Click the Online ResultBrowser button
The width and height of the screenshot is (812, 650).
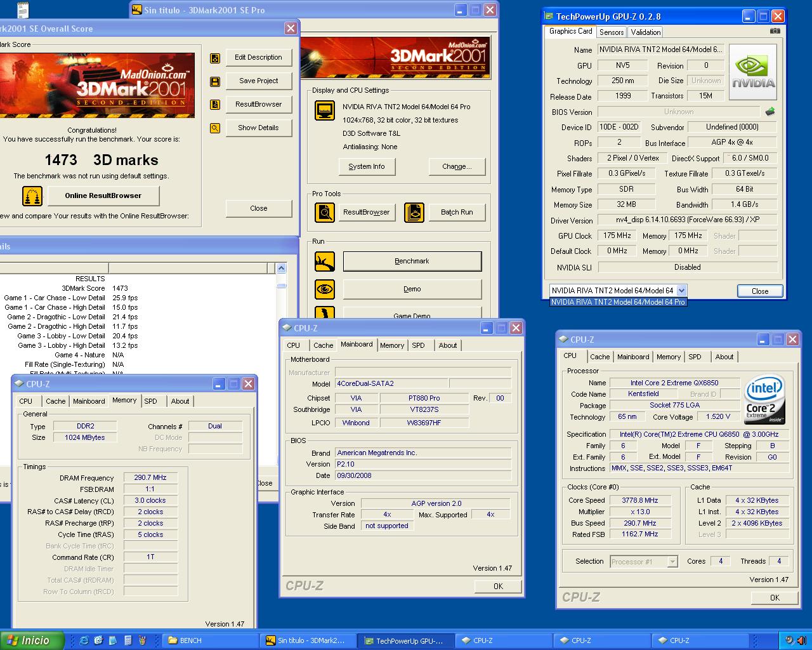point(103,196)
